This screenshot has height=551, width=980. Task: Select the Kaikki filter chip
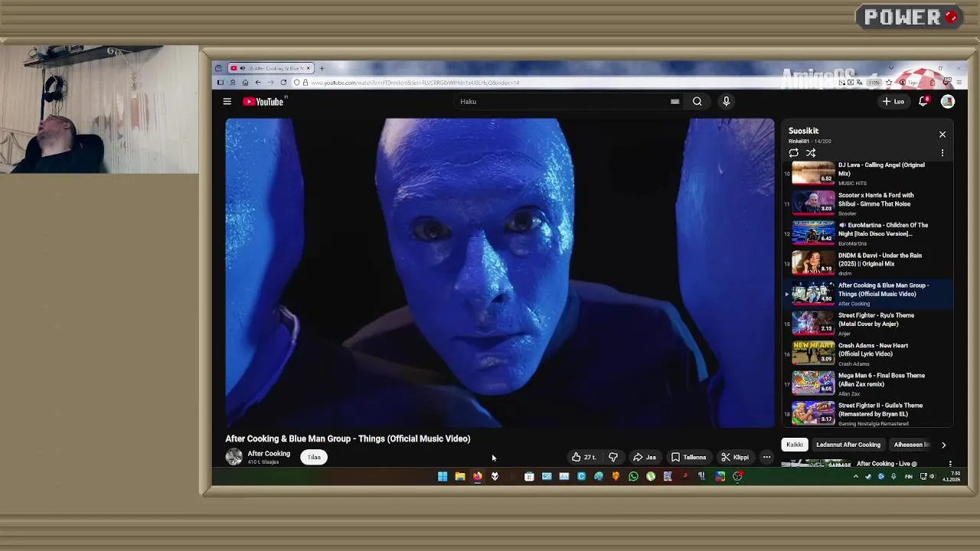[795, 445]
